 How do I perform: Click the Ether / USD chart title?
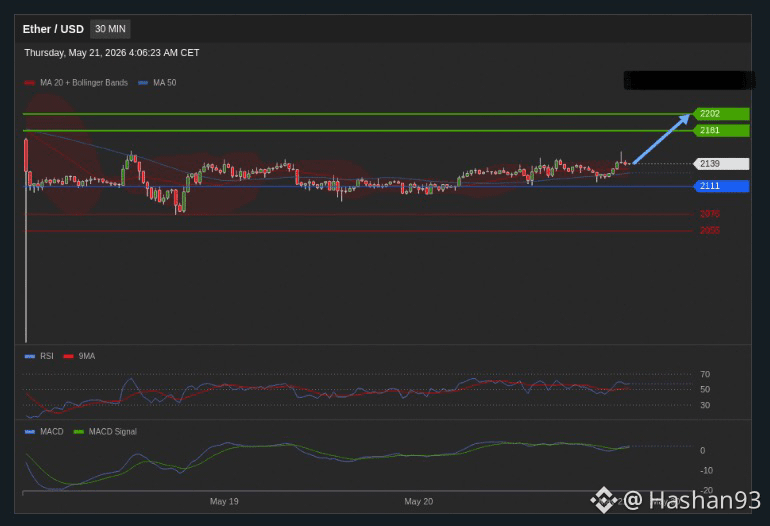(53, 29)
